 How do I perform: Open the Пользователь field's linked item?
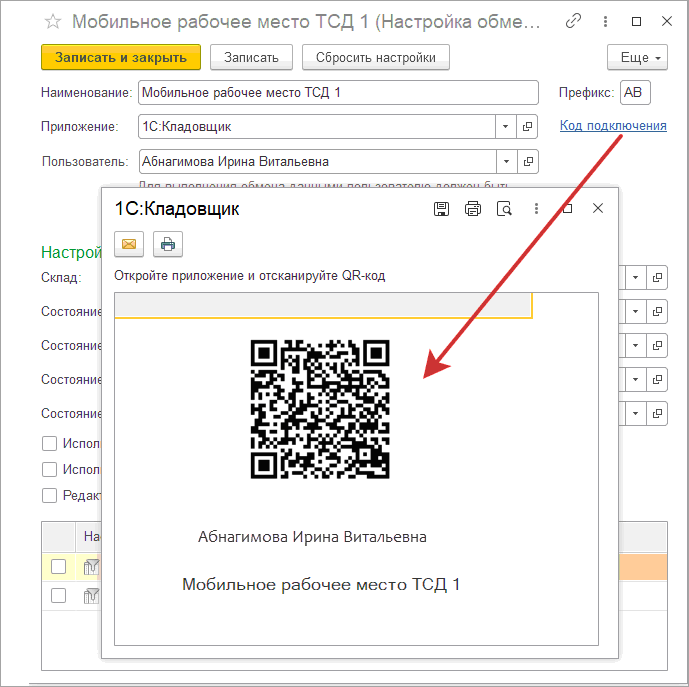click(x=528, y=161)
